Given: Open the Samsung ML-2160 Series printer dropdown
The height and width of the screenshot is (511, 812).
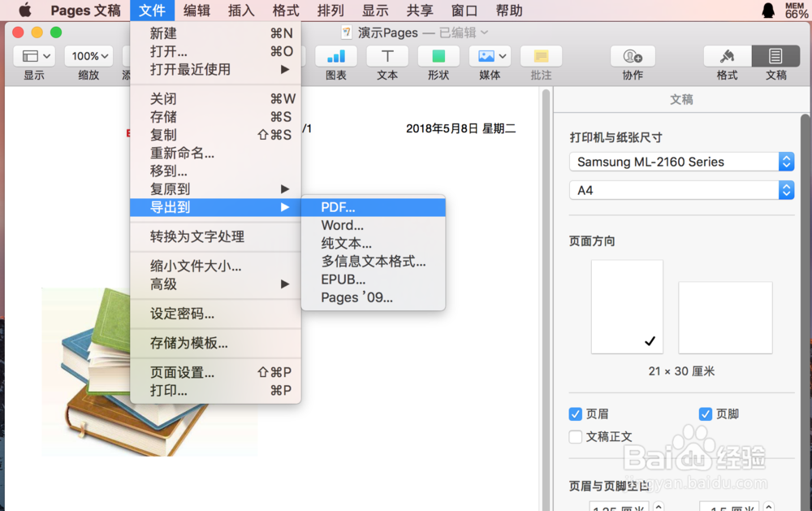Looking at the screenshot, I should tap(680, 162).
